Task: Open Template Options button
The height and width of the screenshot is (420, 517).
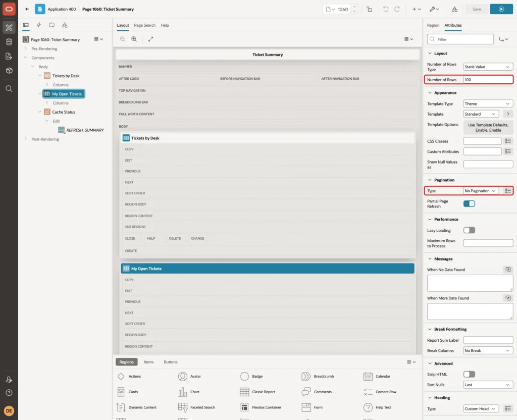Action: [x=488, y=128]
